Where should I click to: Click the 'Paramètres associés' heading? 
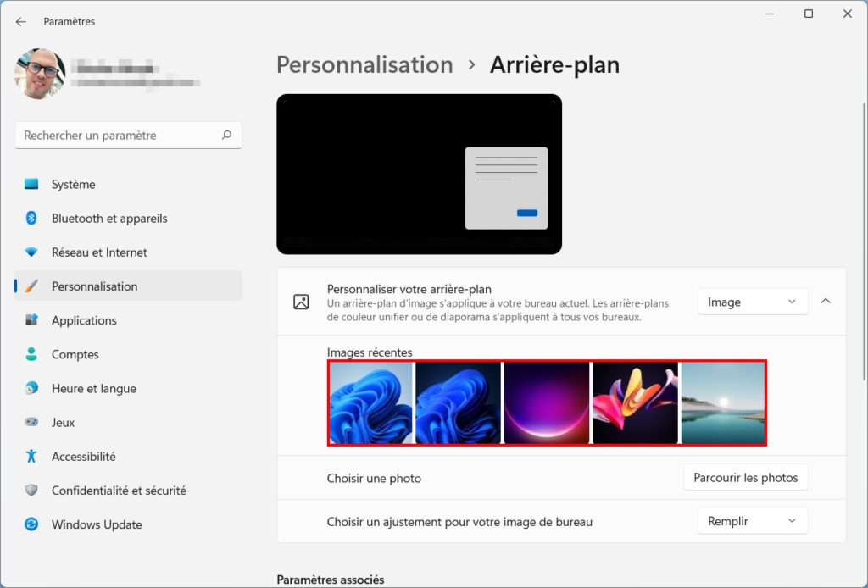point(331,580)
